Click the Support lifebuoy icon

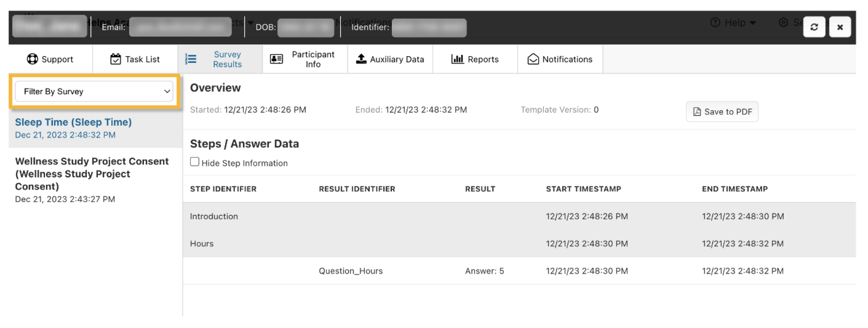(x=32, y=59)
